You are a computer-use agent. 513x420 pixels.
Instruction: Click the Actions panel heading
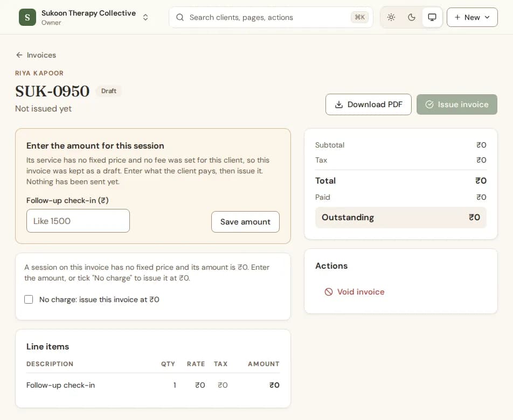pyautogui.click(x=331, y=265)
